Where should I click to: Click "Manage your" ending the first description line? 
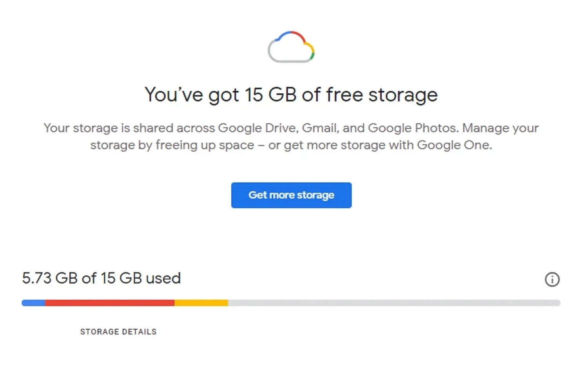point(501,128)
